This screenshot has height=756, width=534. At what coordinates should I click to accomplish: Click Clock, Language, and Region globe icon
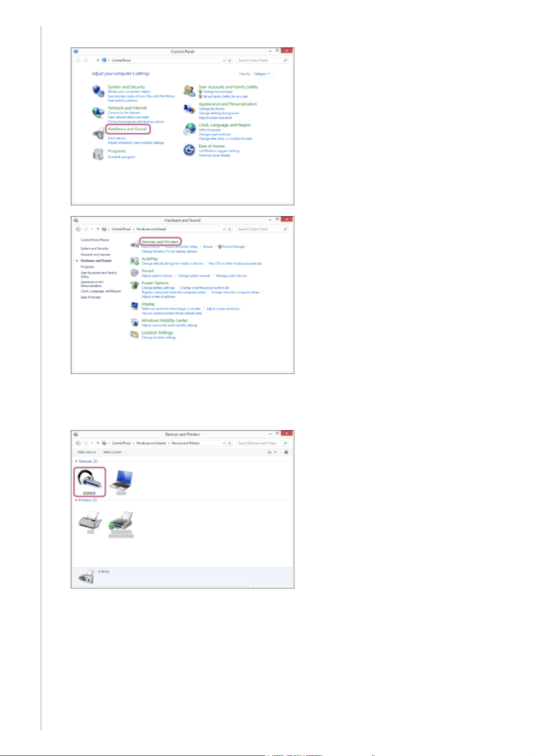tap(189, 130)
